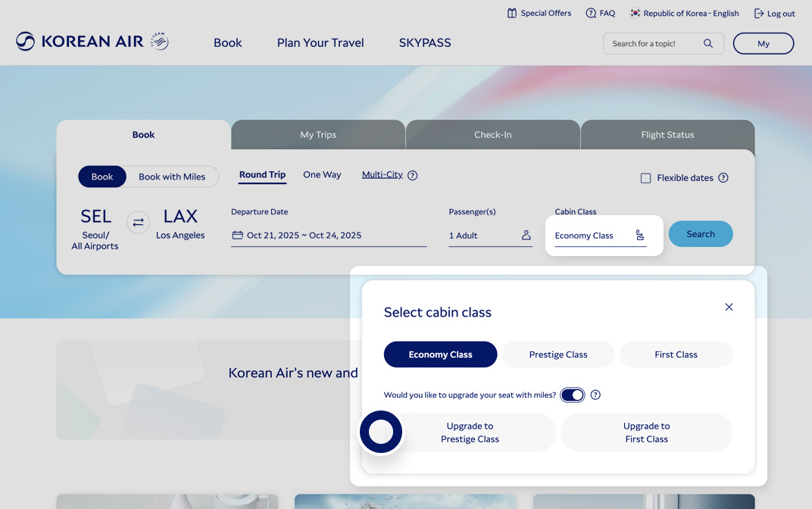The height and width of the screenshot is (509, 812).
Task: Choose the Prestige Class button
Action: point(558,354)
